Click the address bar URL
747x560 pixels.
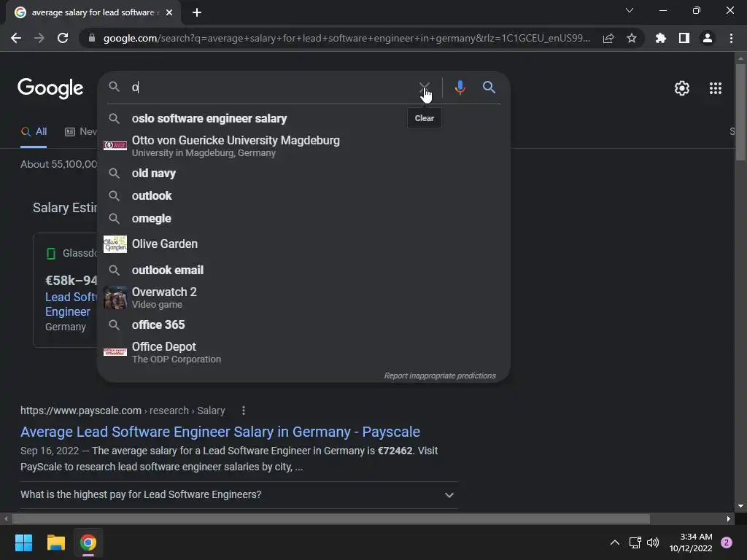click(347, 38)
